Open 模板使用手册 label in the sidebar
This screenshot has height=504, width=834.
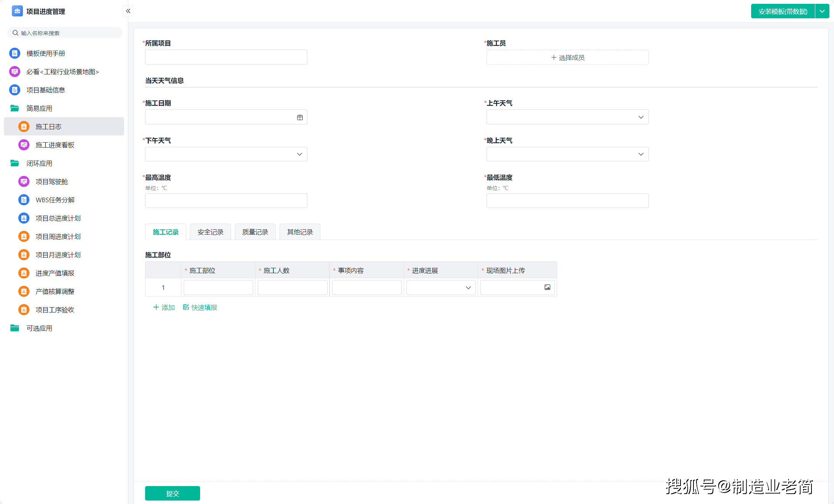point(46,53)
